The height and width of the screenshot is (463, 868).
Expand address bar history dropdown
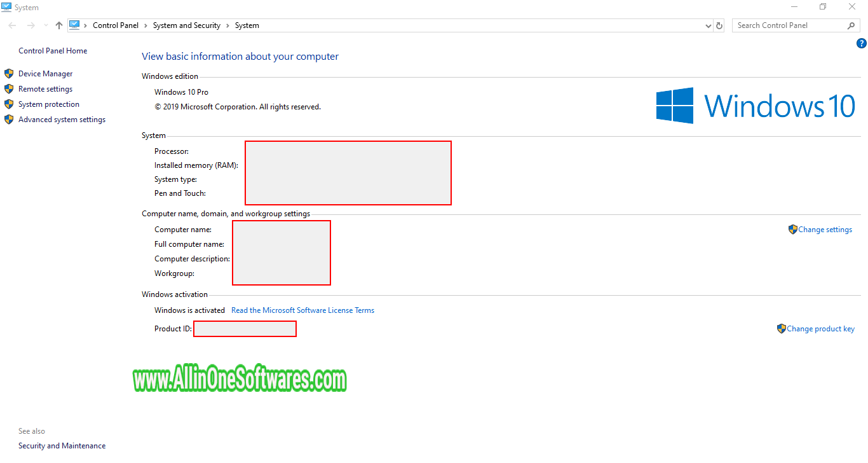click(709, 25)
